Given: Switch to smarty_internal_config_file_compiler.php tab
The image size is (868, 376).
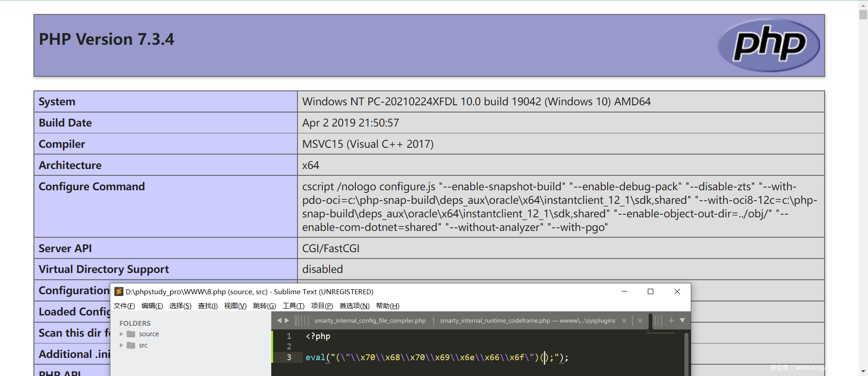Looking at the screenshot, I should coord(370,321).
